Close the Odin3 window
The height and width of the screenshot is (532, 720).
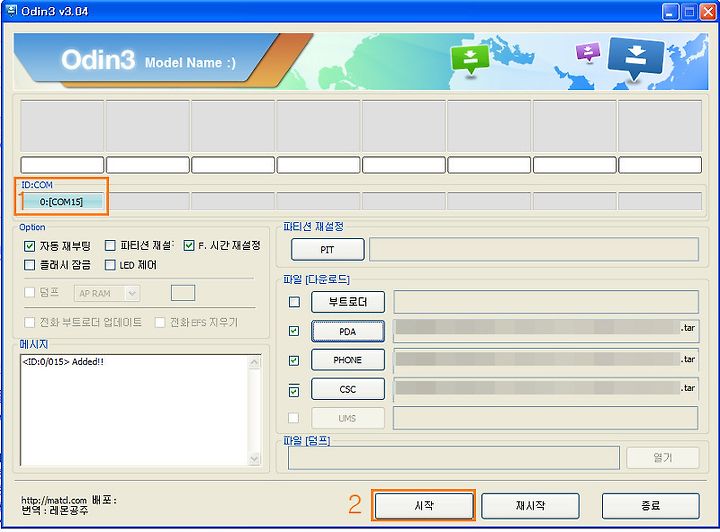[x=707, y=12]
